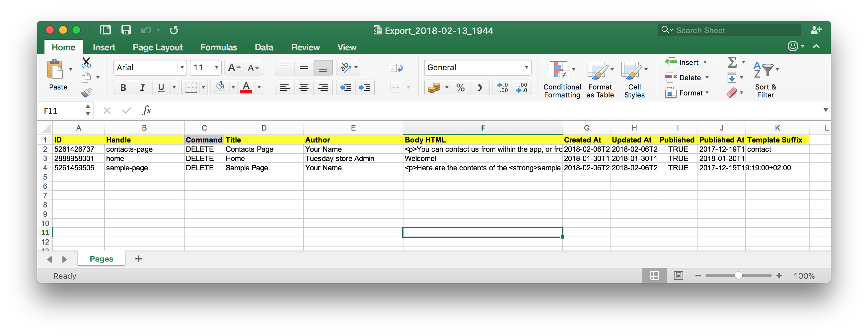Toggle Italic formatting
This screenshot has width=868, height=336.
pyautogui.click(x=143, y=88)
